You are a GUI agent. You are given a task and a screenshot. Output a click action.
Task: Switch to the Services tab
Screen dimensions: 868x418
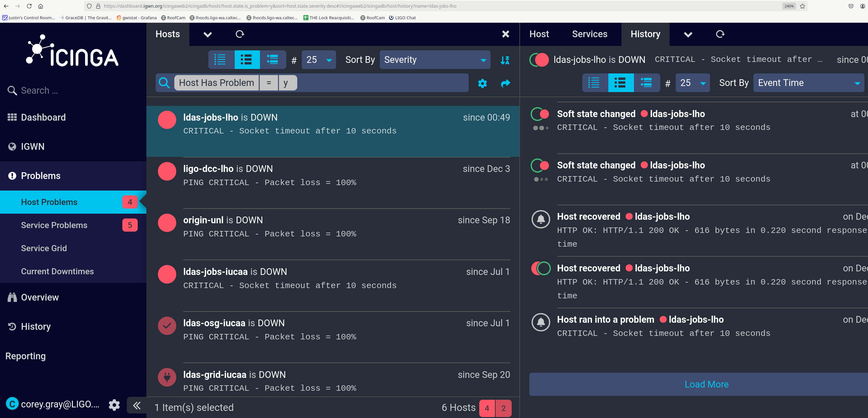590,34
